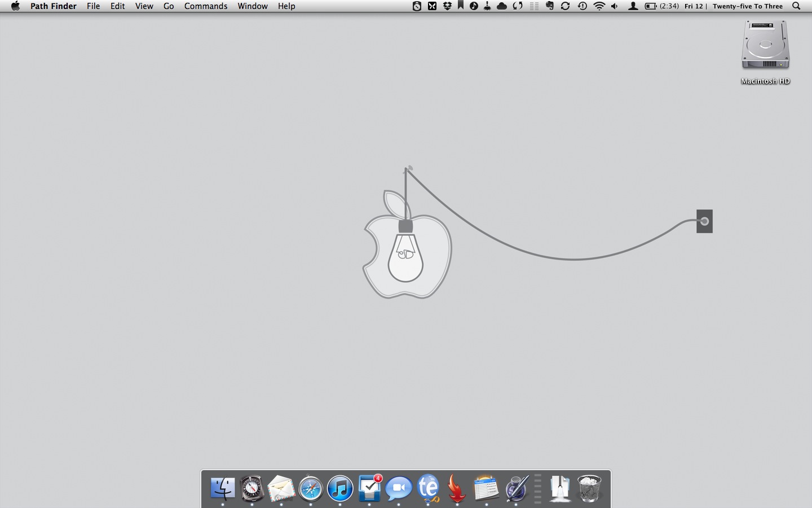This screenshot has width=812, height=508.
Task: Open the Go menu
Action: 169,6
